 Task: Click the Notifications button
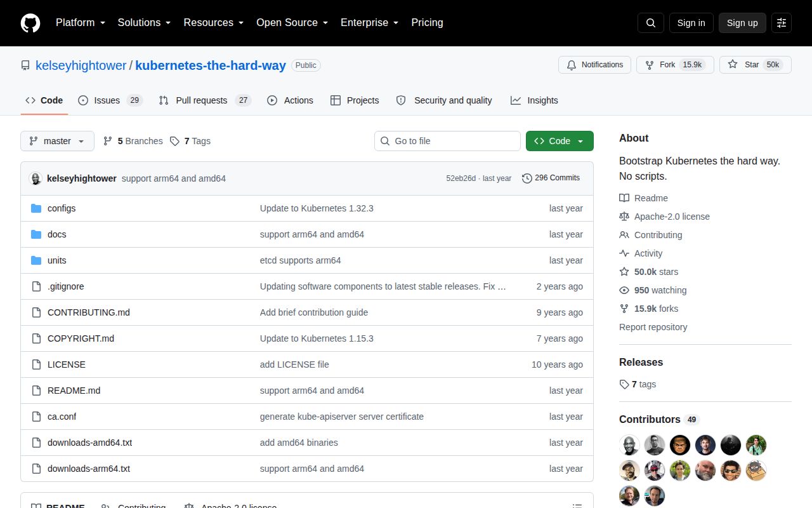coord(594,65)
